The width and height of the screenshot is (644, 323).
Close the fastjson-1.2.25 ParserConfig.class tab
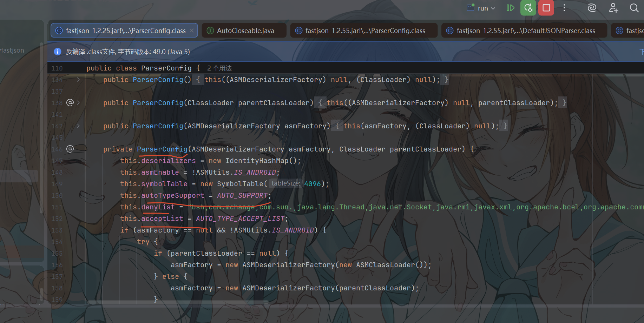[x=192, y=31]
